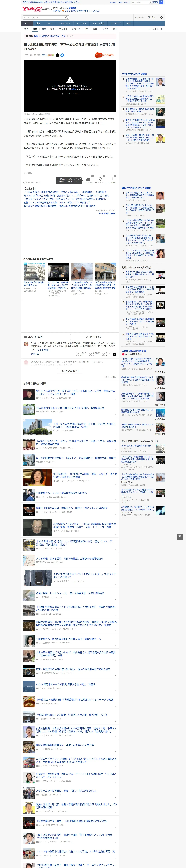Click the blue search button at page top

[161, 2]
